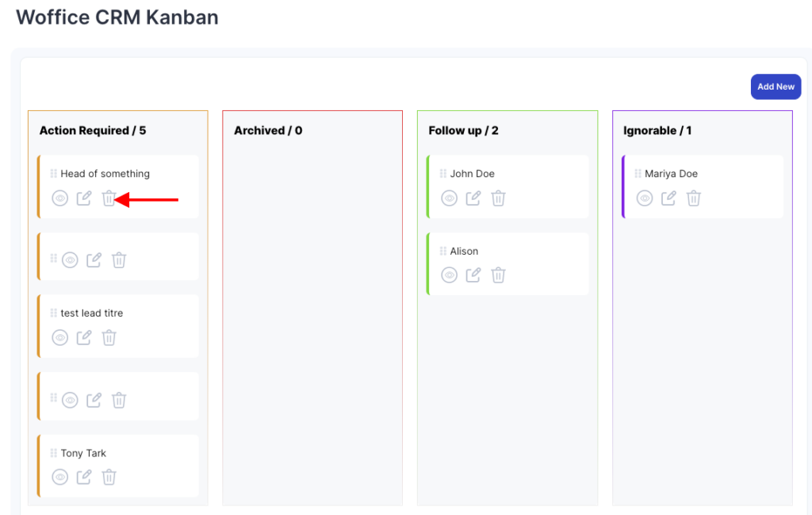Click the Add New button
The width and height of the screenshot is (812, 515).
[x=776, y=86]
